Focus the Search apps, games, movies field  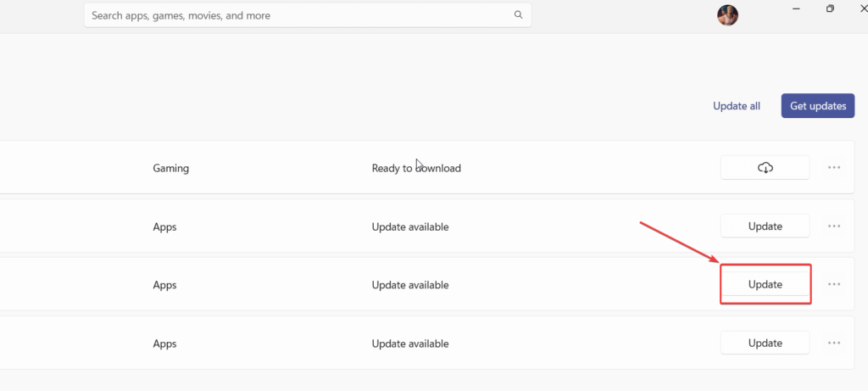[297, 15]
